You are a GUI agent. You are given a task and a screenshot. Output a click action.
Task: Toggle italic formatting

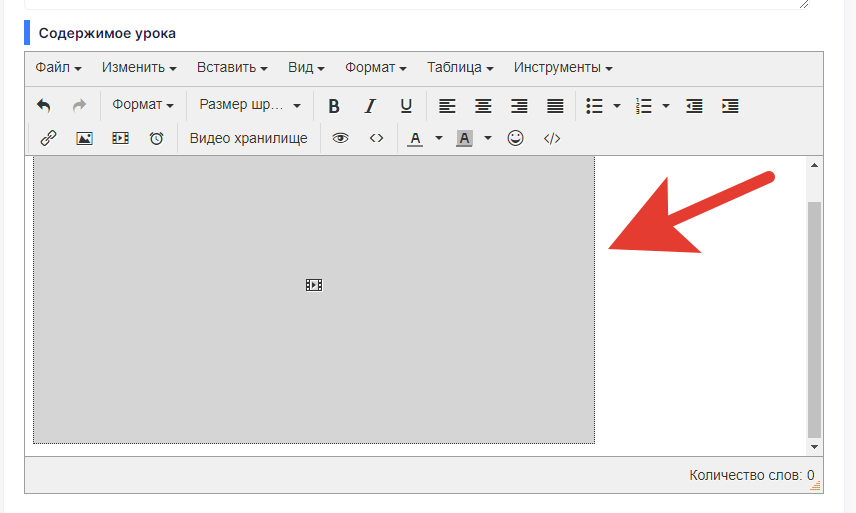pos(370,106)
